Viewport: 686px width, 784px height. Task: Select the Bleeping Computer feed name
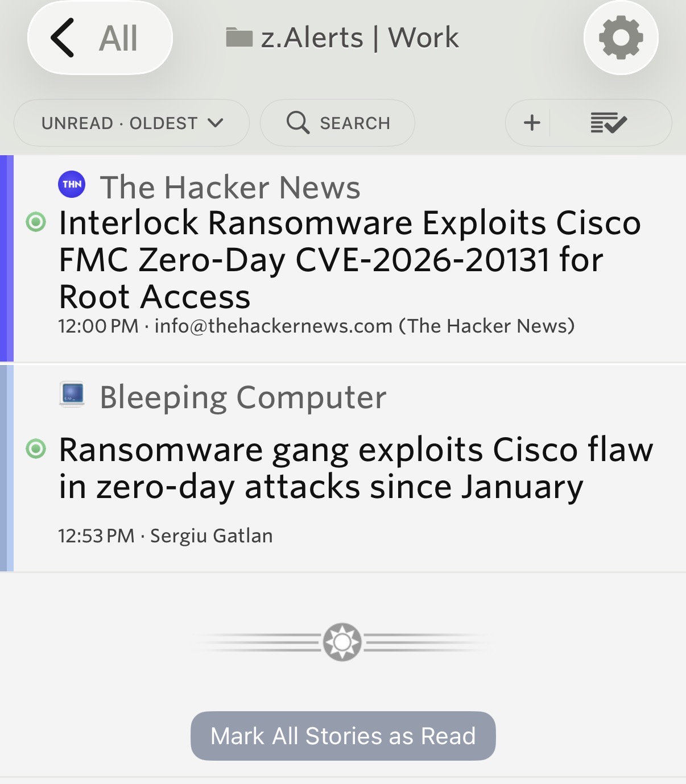[243, 397]
